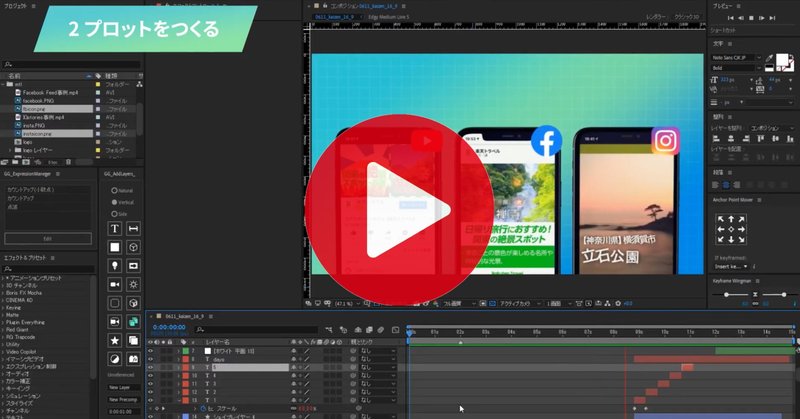This screenshot has height=419, width=800.
Task: Open the GG_ExpressionManager panel menu
Action: click(x=58, y=174)
